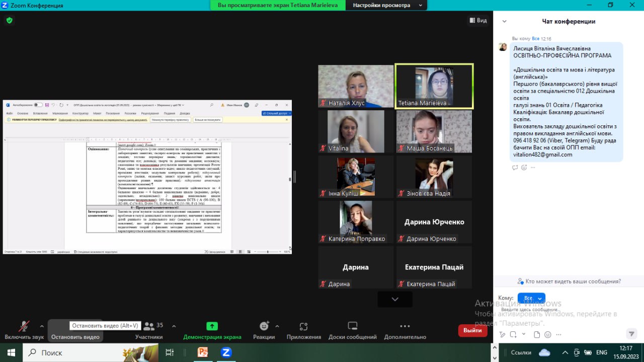Click Больше не показывать button in Word

(207, 120)
